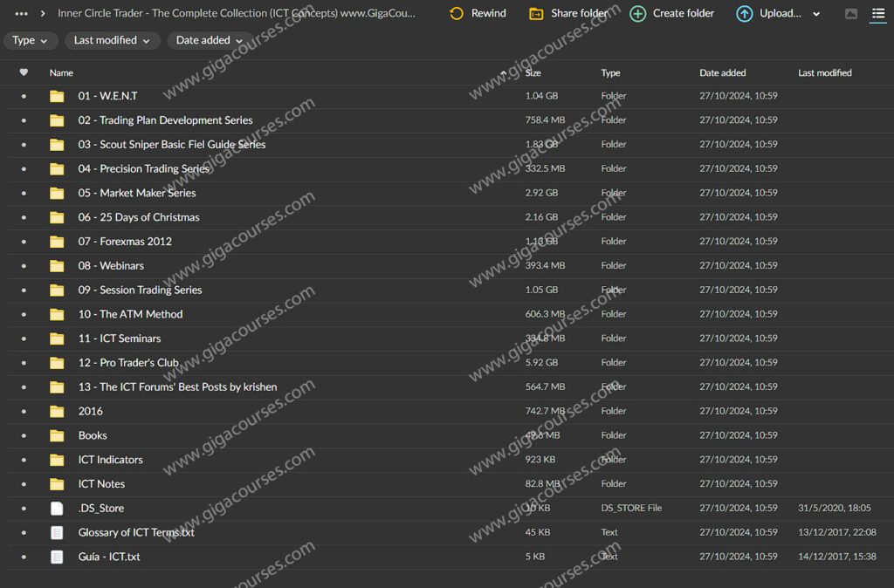Image resolution: width=894 pixels, height=588 pixels.
Task: Click the Glossary of ICT Terms.txt file icon
Action: tap(57, 532)
